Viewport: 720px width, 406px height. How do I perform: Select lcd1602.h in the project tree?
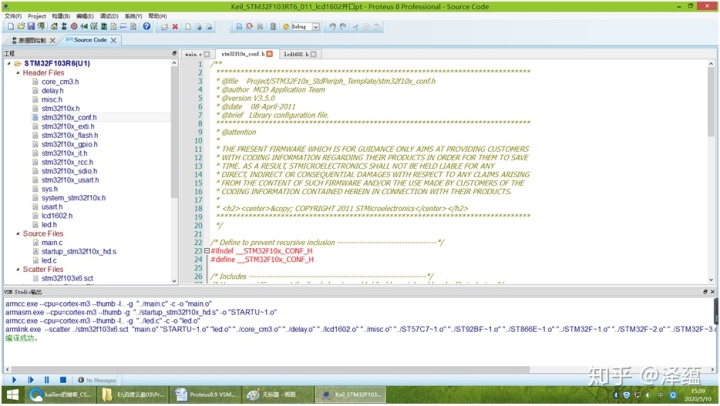coord(57,215)
